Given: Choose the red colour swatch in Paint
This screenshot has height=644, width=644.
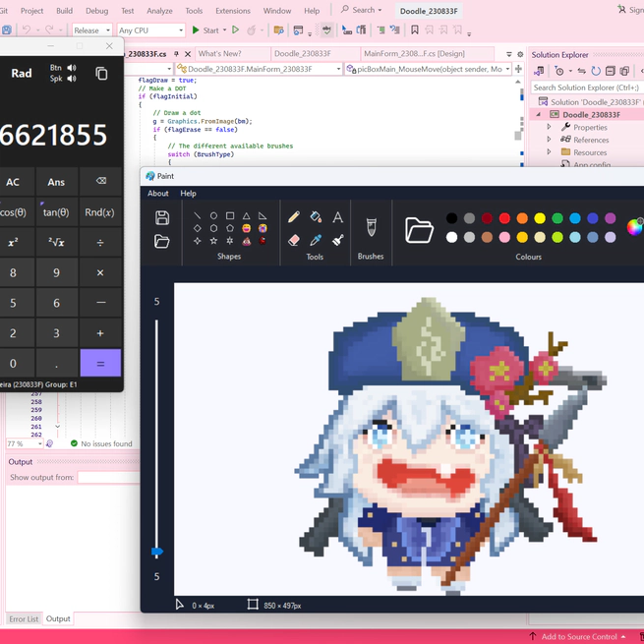Looking at the screenshot, I should (x=504, y=218).
